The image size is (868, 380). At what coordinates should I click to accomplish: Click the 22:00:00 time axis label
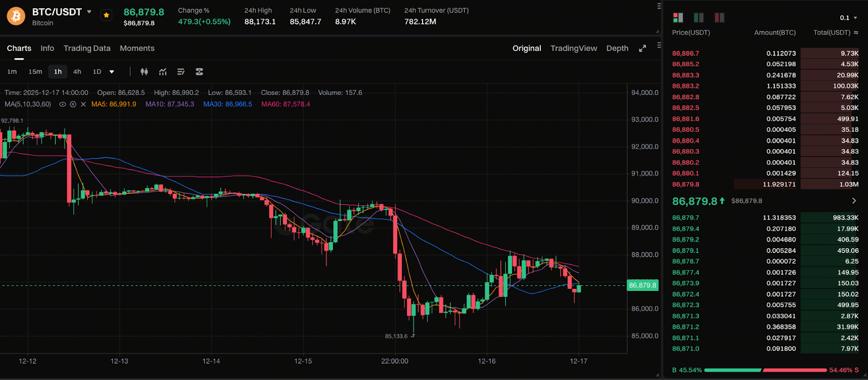coord(395,361)
